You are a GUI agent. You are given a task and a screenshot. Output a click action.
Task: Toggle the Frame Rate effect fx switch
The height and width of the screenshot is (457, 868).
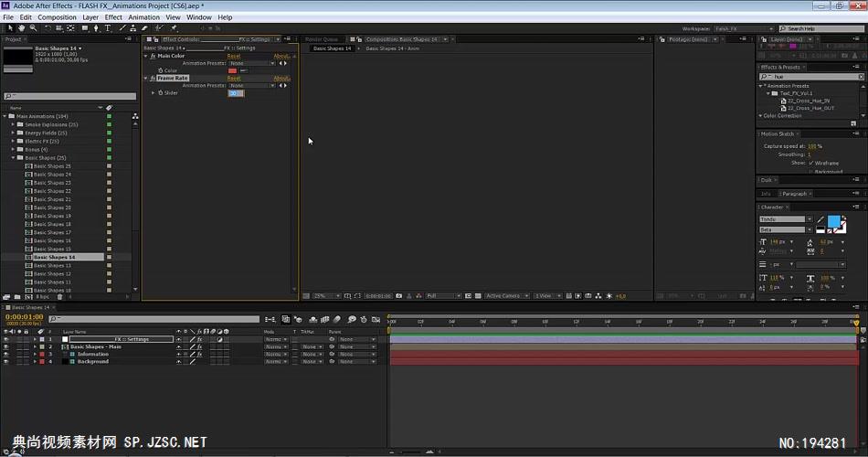pyautogui.click(x=153, y=78)
